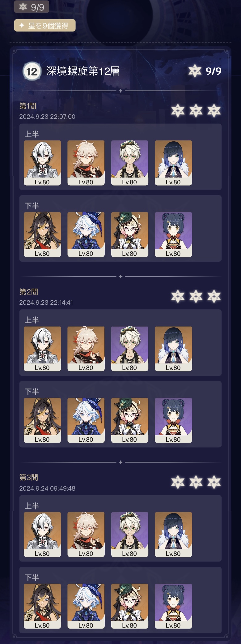
Task: Click first star icon of 第1間 rating
Action: click(x=178, y=110)
